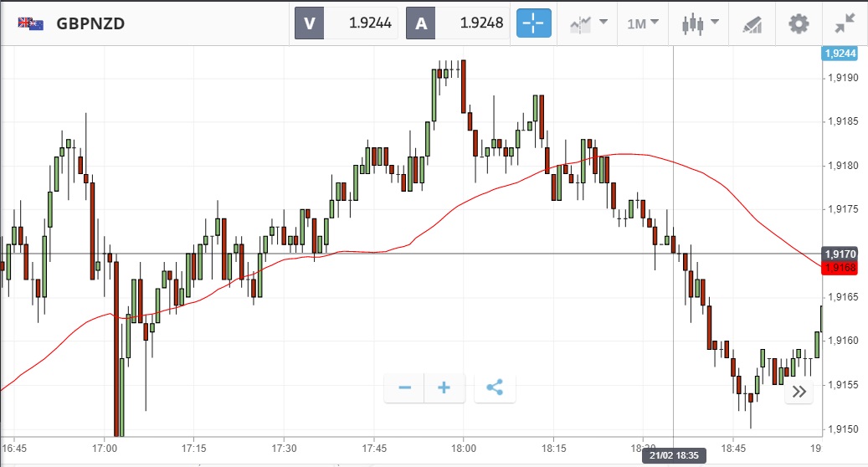Click the red 1,9168 moving average label

[x=840, y=268]
